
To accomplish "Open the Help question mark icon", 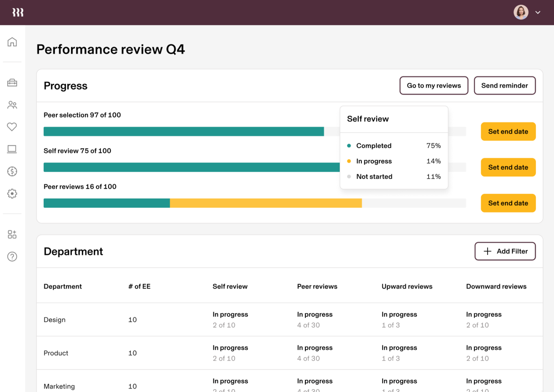I will (12, 257).
